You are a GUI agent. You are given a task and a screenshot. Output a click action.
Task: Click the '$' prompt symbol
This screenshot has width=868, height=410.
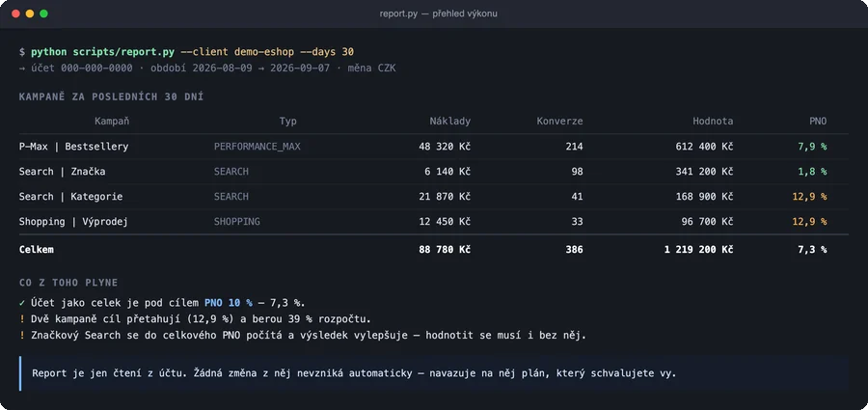point(21,51)
